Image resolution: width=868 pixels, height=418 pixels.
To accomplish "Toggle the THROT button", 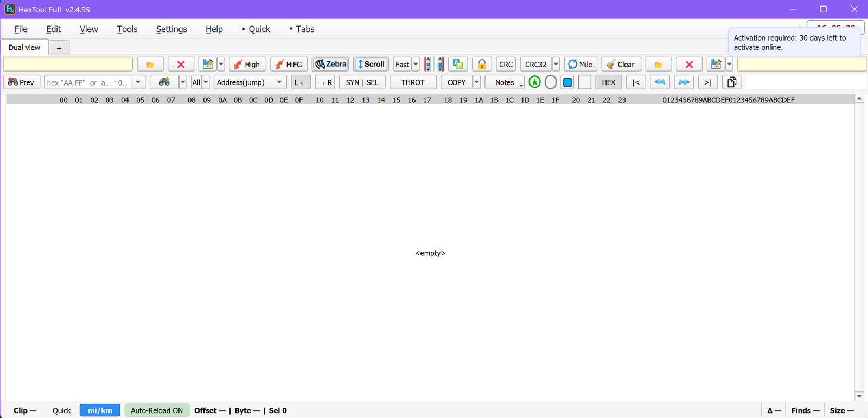I will click(x=413, y=82).
